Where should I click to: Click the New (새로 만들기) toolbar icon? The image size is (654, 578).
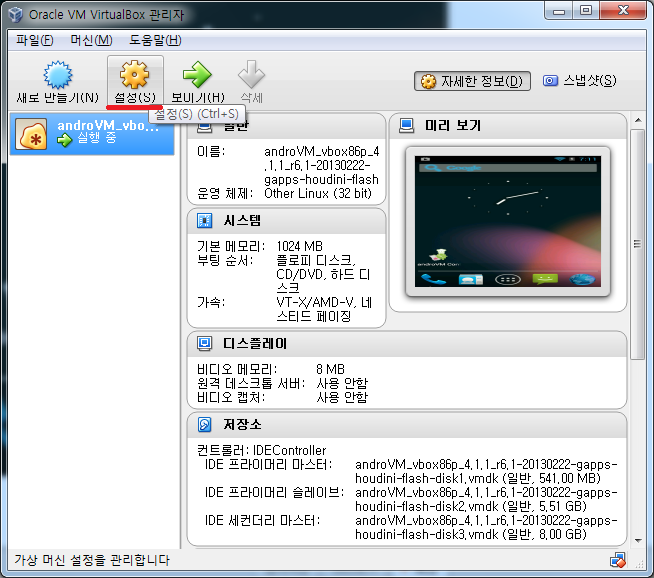tap(58, 75)
